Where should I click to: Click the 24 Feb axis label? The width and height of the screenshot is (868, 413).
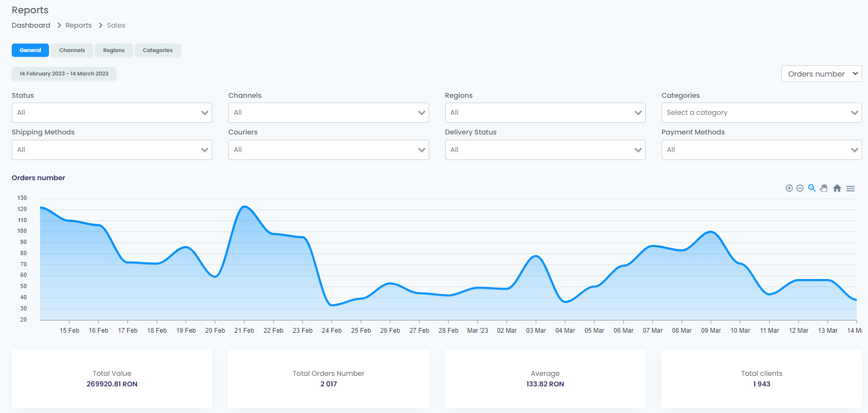pos(332,331)
